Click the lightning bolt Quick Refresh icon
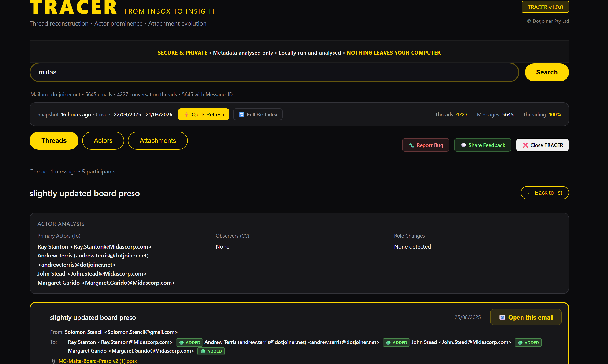 point(186,114)
